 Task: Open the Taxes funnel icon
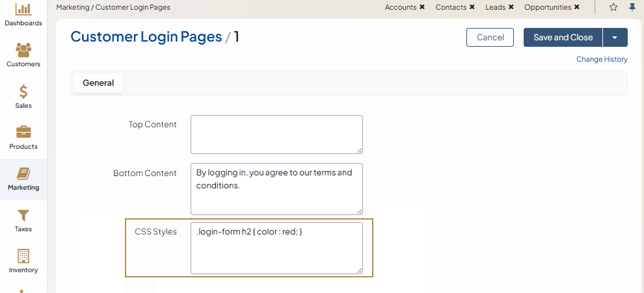pos(23,215)
